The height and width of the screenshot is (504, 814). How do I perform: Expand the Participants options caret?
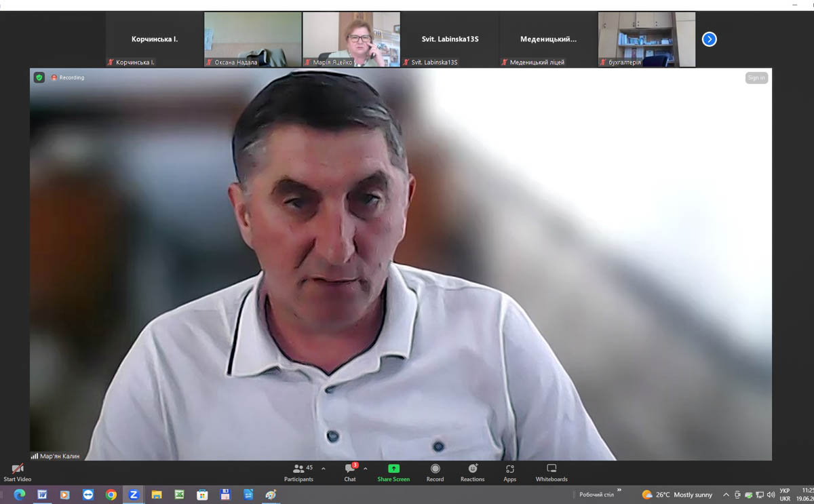click(x=324, y=469)
